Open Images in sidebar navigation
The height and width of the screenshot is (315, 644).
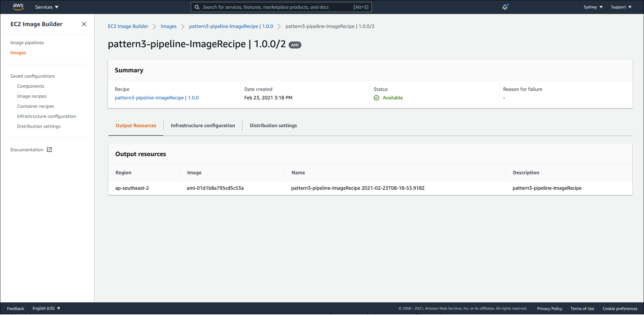[x=18, y=53]
